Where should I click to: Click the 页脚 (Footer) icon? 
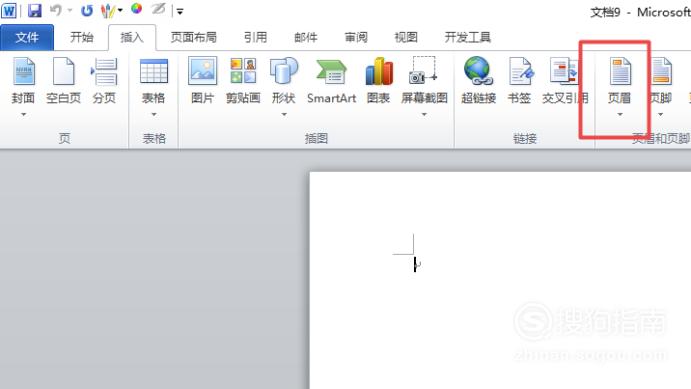(x=661, y=72)
